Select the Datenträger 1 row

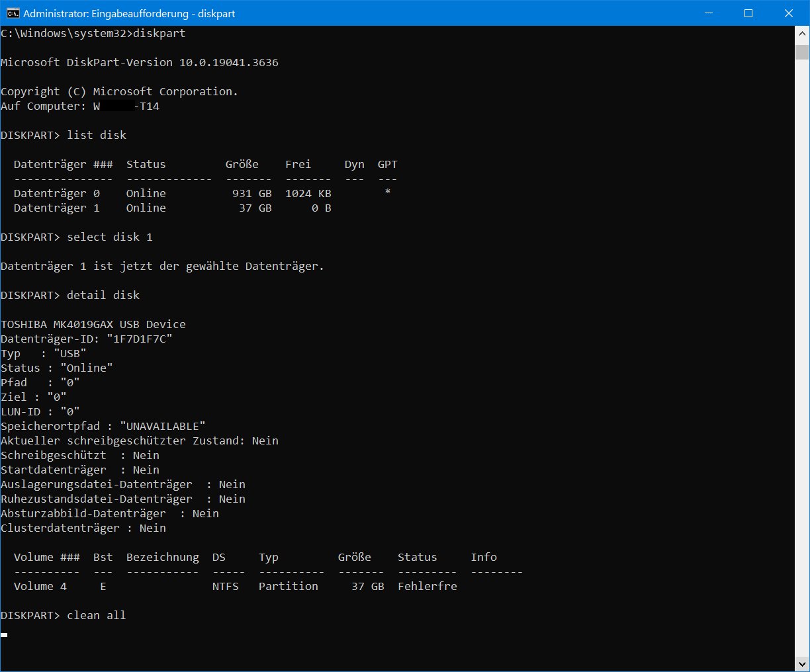(172, 208)
